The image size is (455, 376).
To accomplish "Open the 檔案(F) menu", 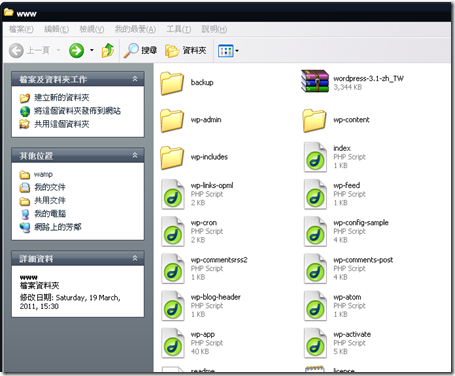I will [21, 29].
